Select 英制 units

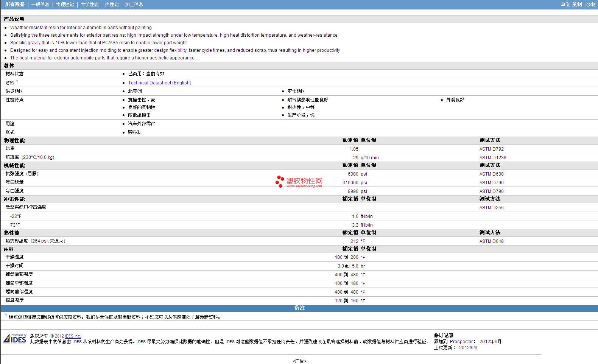[577, 5]
